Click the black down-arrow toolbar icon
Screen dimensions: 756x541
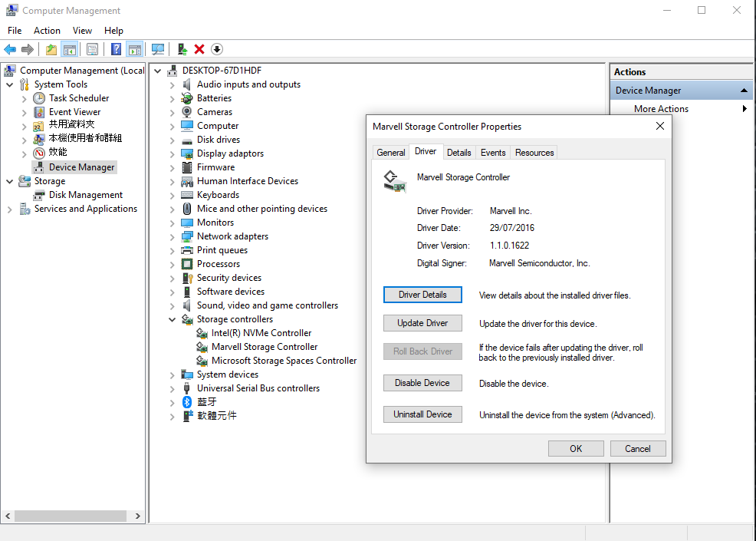tap(217, 49)
